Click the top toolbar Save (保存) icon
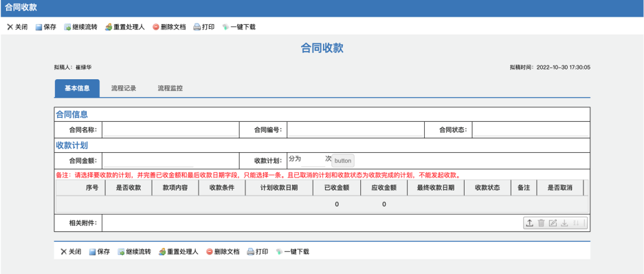The width and height of the screenshot is (644, 274). click(38, 28)
